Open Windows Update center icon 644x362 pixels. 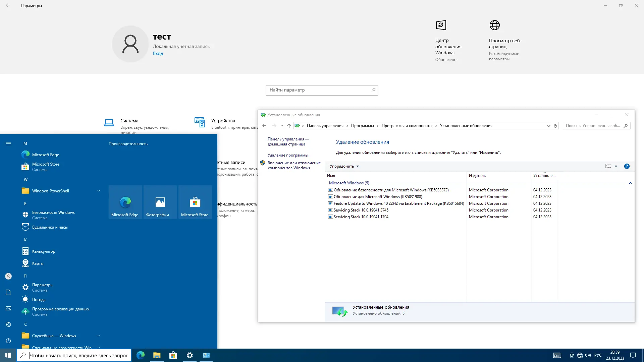pyautogui.click(x=441, y=25)
